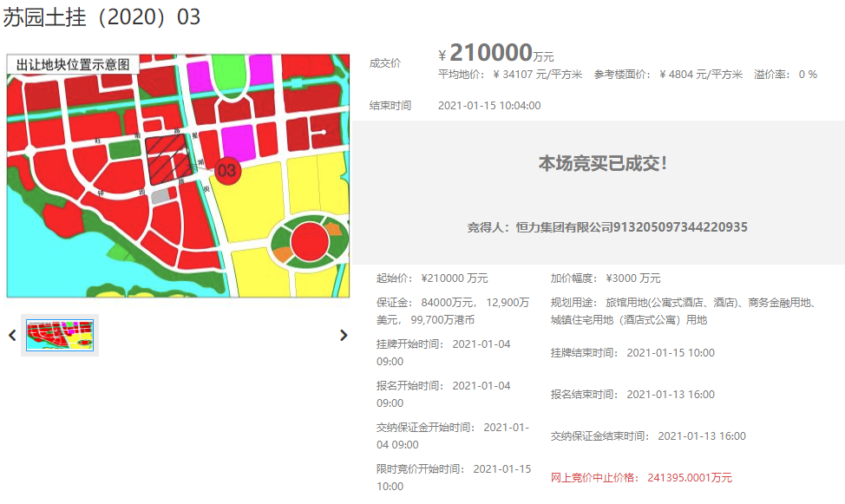Click the next image right arrow
The image size is (845, 504).
[344, 335]
